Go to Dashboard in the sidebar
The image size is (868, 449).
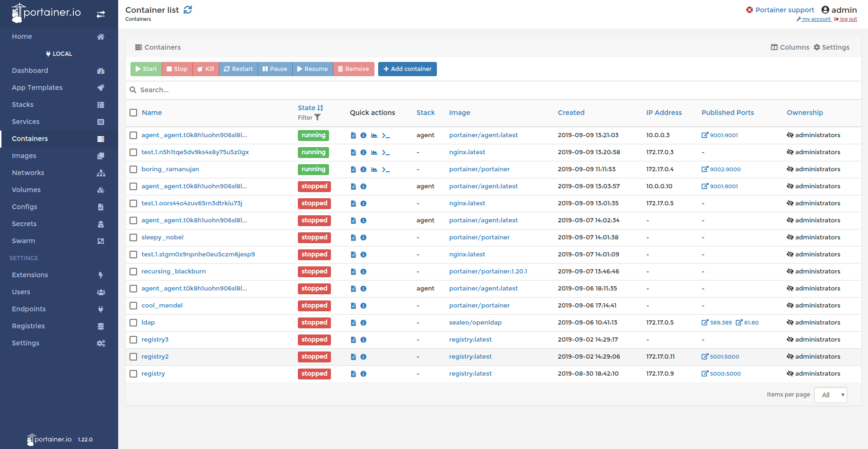[x=59, y=70]
